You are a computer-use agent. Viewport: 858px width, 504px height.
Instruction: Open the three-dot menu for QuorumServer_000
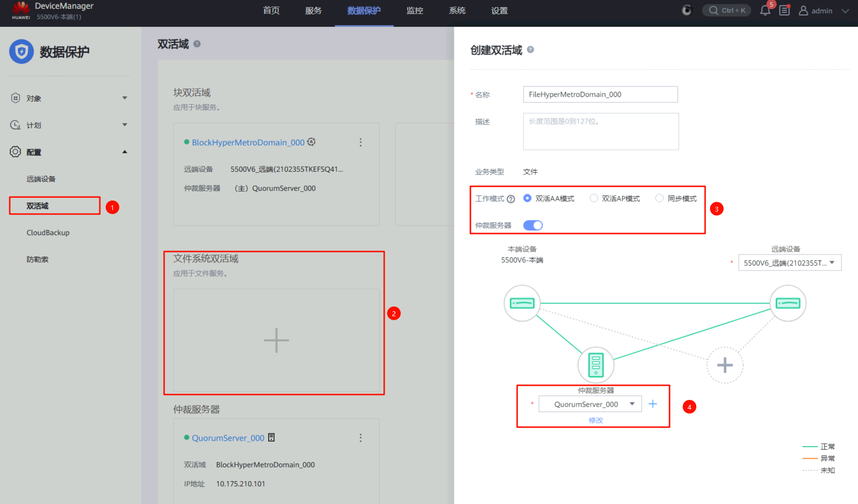pyautogui.click(x=360, y=438)
